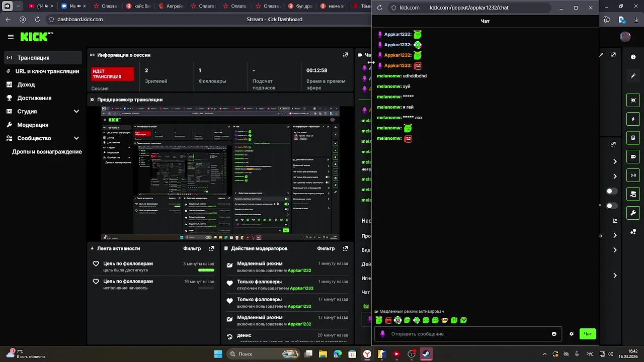Reload the dashboard.kick.com page
The width and height of the screenshot is (644, 362).
click(37, 19)
